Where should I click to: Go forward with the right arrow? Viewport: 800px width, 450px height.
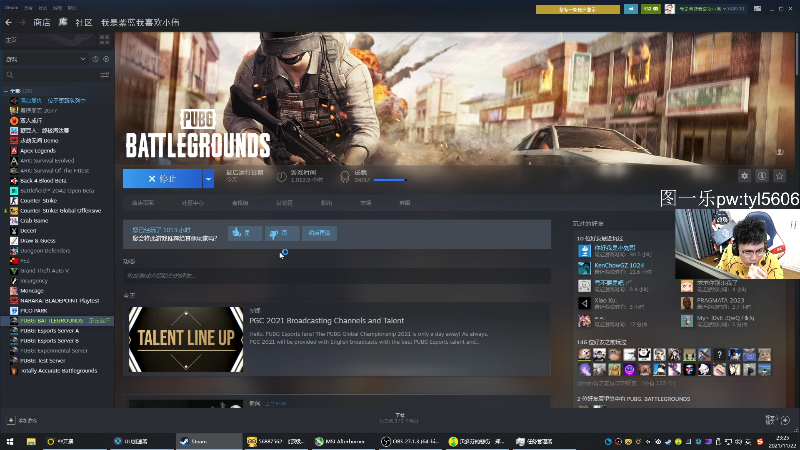click(22, 22)
